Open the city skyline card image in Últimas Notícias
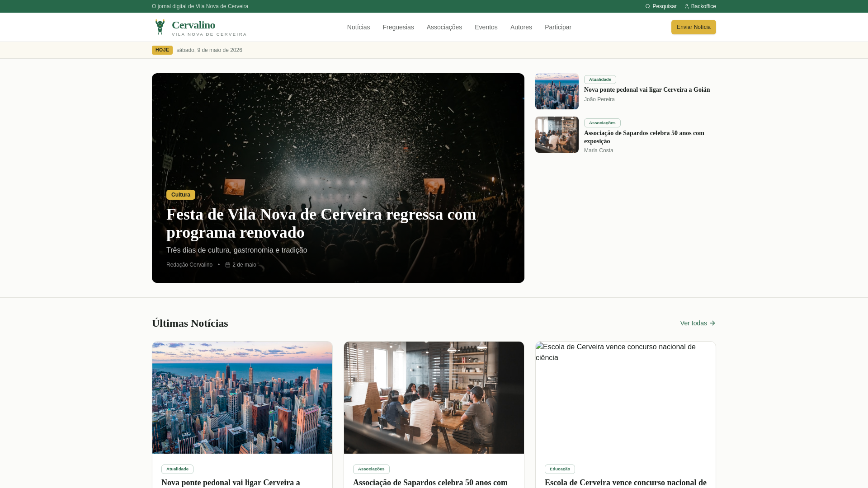 242,398
